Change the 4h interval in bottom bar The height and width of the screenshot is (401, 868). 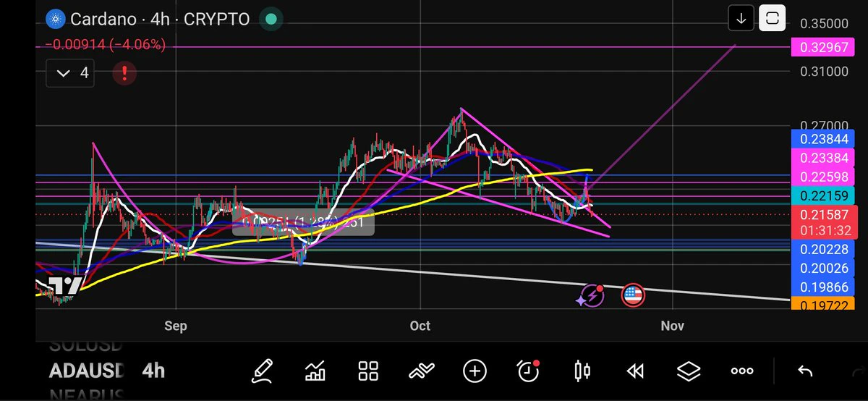click(153, 371)
